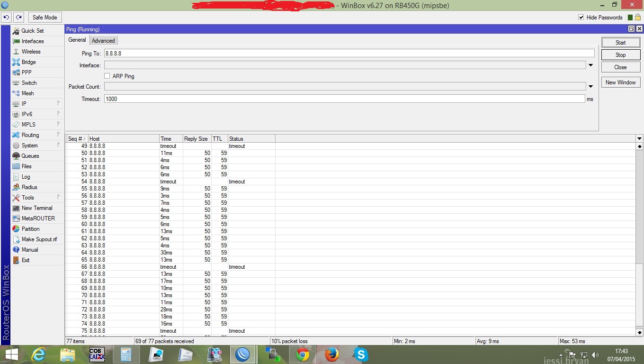644x364 pixels.
Task: Click the Undo arrow icon
Action: tap(6, 18)
